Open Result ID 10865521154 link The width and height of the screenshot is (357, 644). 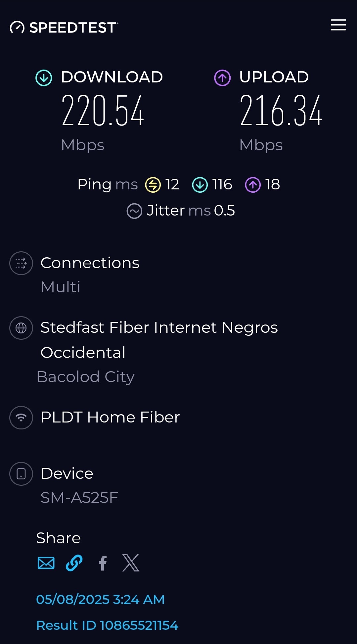(x=107, y=625)
